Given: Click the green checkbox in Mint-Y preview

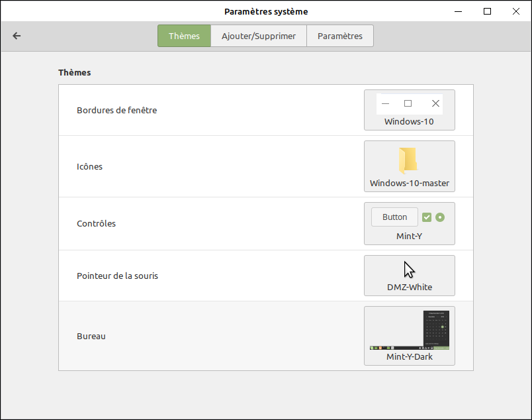Looking at the screenshot, I should point(427,217).
